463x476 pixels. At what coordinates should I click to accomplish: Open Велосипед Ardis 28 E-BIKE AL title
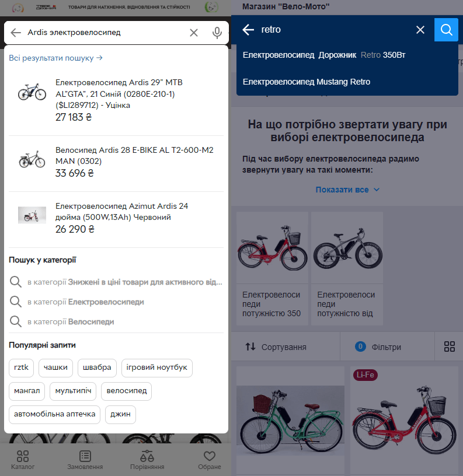[134, 155]
